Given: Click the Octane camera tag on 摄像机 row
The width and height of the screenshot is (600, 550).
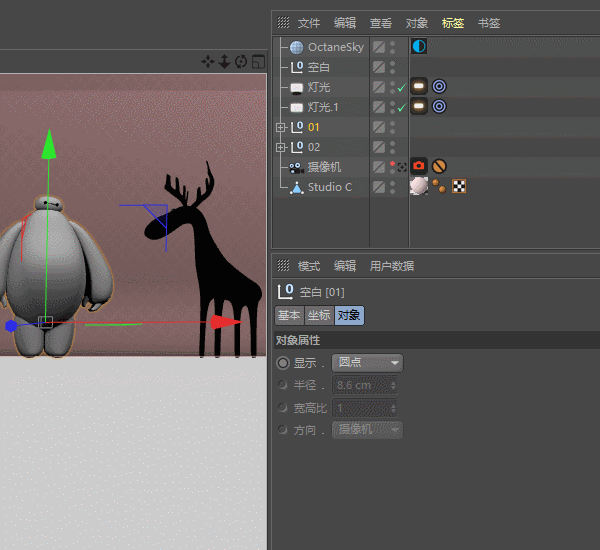Looking at the screenshot, I should [x=419, y=166].
